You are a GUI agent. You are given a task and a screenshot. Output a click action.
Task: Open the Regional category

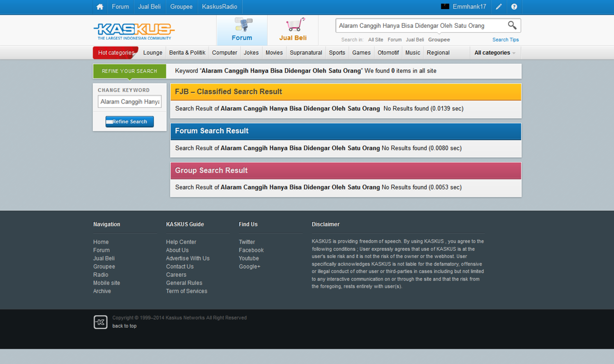[x=438, y=53]
